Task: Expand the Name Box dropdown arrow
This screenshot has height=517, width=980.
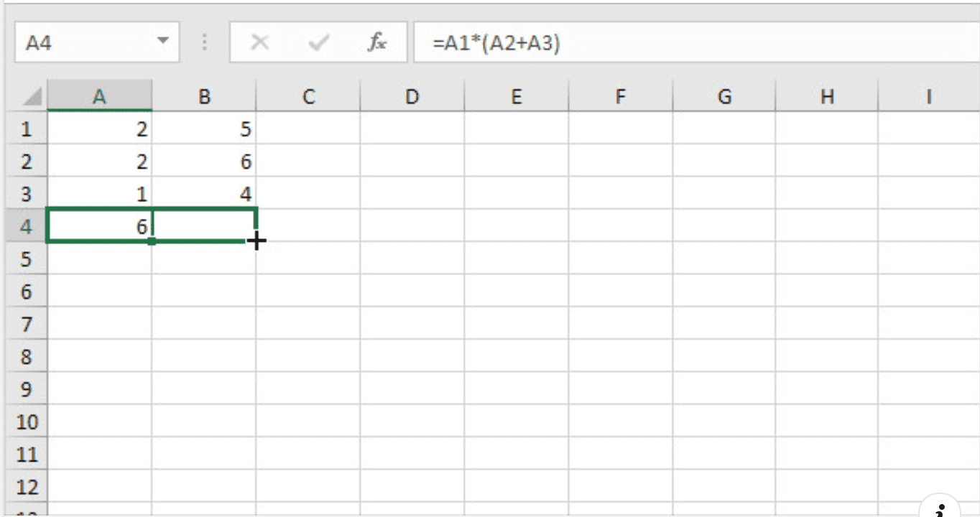Action: [163, 42]
